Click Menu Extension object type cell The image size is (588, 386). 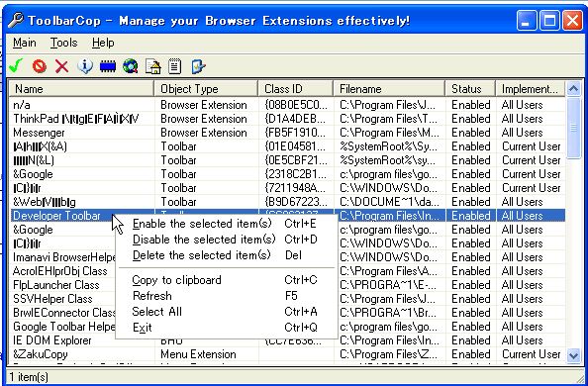point(198,354)
